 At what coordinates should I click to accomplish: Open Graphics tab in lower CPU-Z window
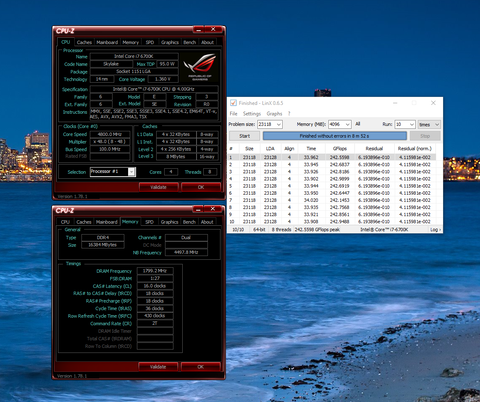169,222
